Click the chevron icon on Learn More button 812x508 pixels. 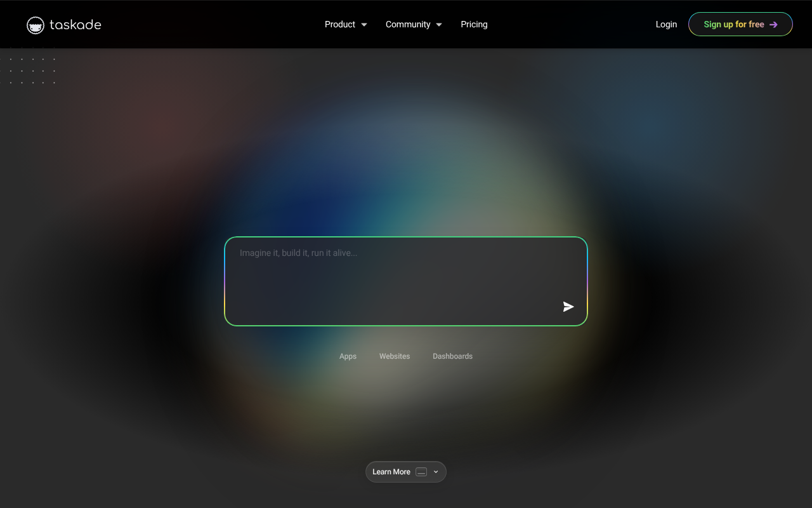tap(436, 472)
